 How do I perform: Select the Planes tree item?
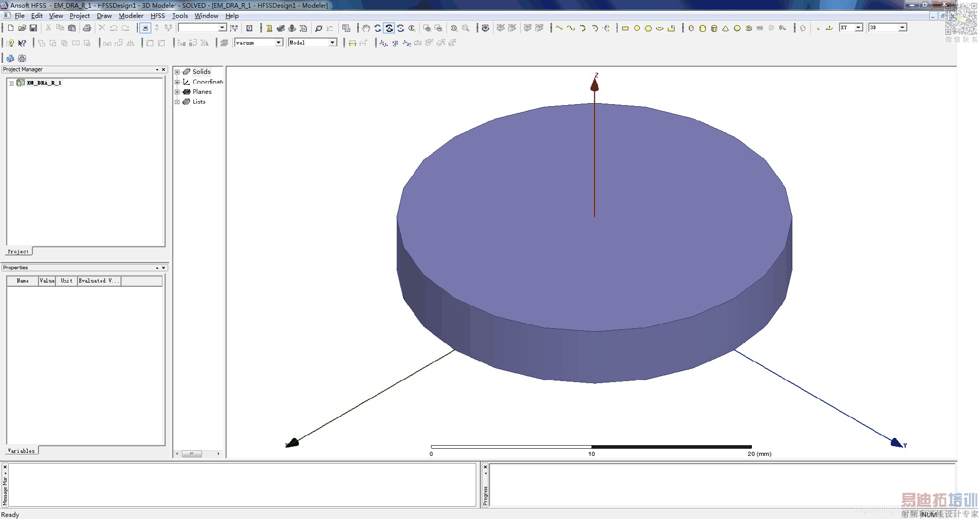point(202,92)
